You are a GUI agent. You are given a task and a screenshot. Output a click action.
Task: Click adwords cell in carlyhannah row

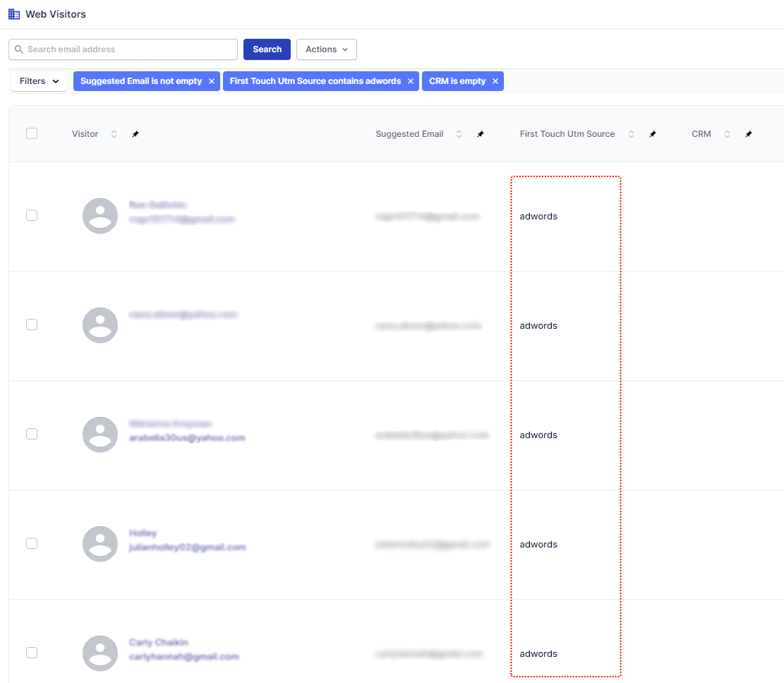tap(538, 653)
